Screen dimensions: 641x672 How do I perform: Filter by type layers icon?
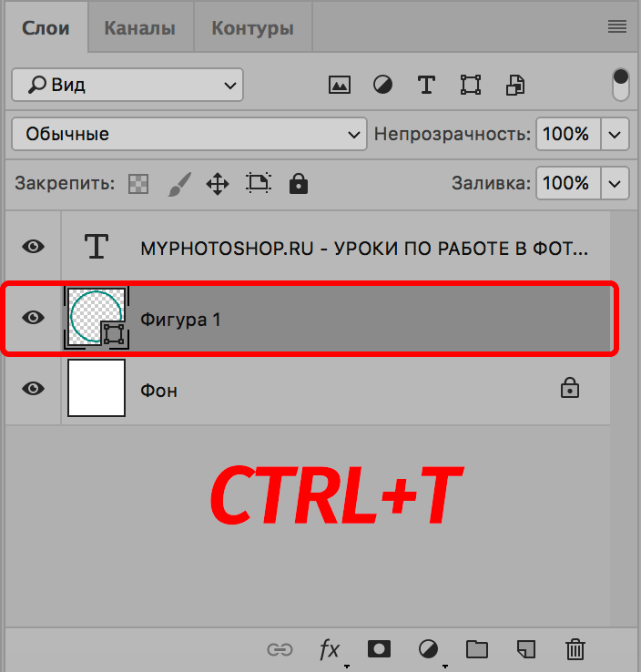pyautogui.click(x=426, y=85)
